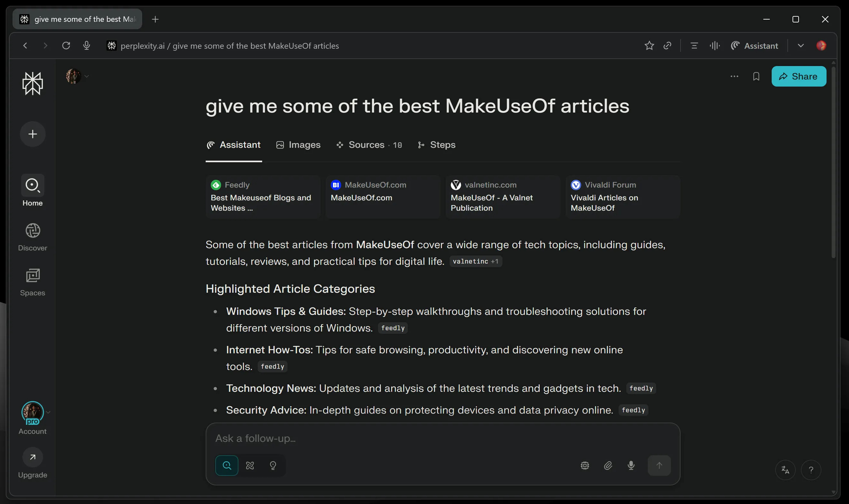Open Discover from the sidebar

tap(32, 237)
